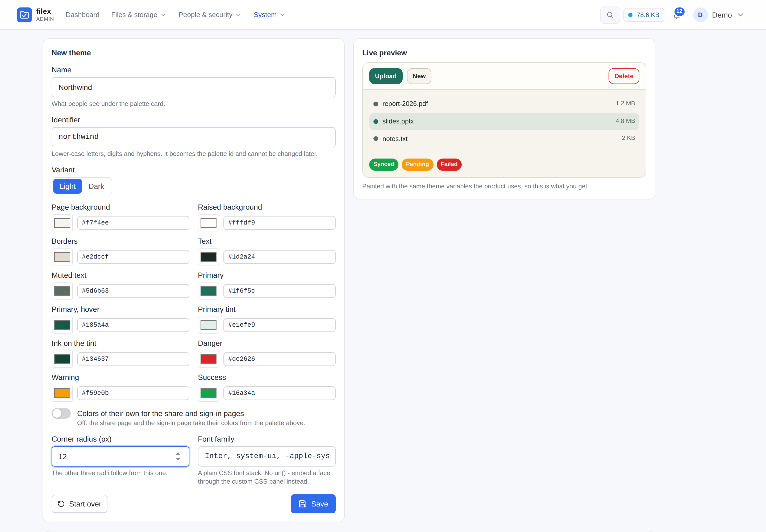
Task: Click the Start over button
Action: click(x=79, y=504)
